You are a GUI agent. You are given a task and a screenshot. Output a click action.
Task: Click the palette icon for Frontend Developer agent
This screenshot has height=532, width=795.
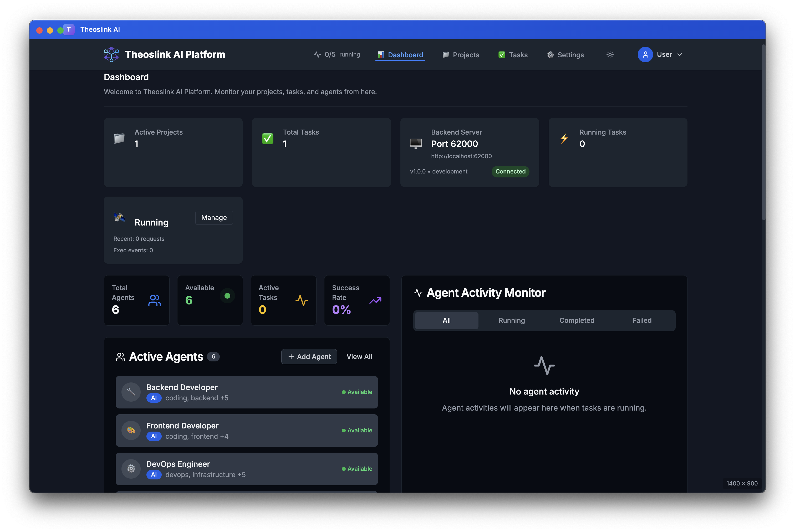tap(131, 430)
